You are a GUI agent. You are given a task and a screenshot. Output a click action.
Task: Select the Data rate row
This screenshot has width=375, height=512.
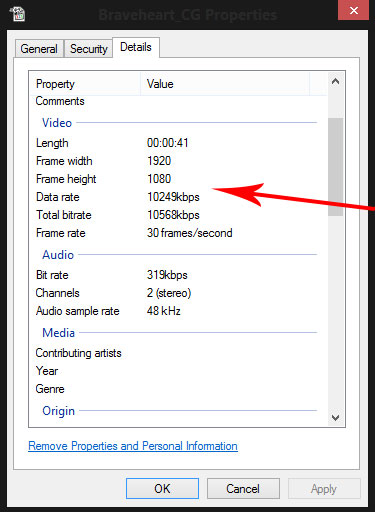pyautogui.click(x=178, y=197)
